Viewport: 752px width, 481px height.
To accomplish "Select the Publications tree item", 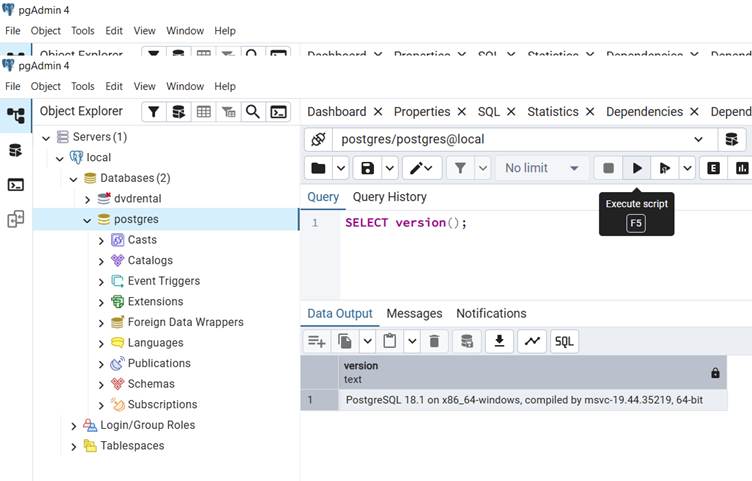I will 159,364.
